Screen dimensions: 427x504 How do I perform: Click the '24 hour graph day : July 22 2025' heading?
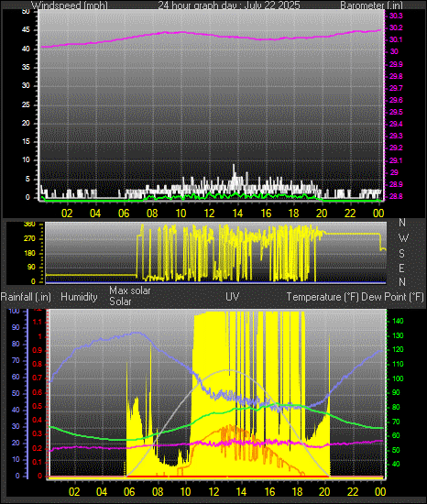(229, 5)
